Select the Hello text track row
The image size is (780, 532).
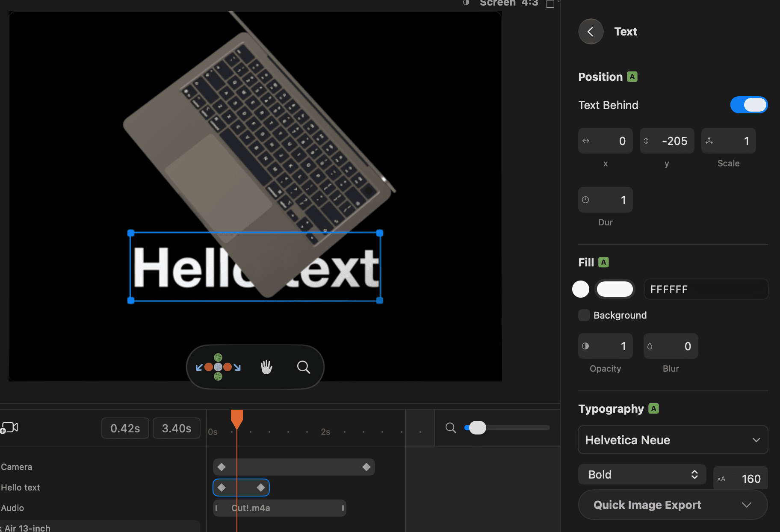20,488
